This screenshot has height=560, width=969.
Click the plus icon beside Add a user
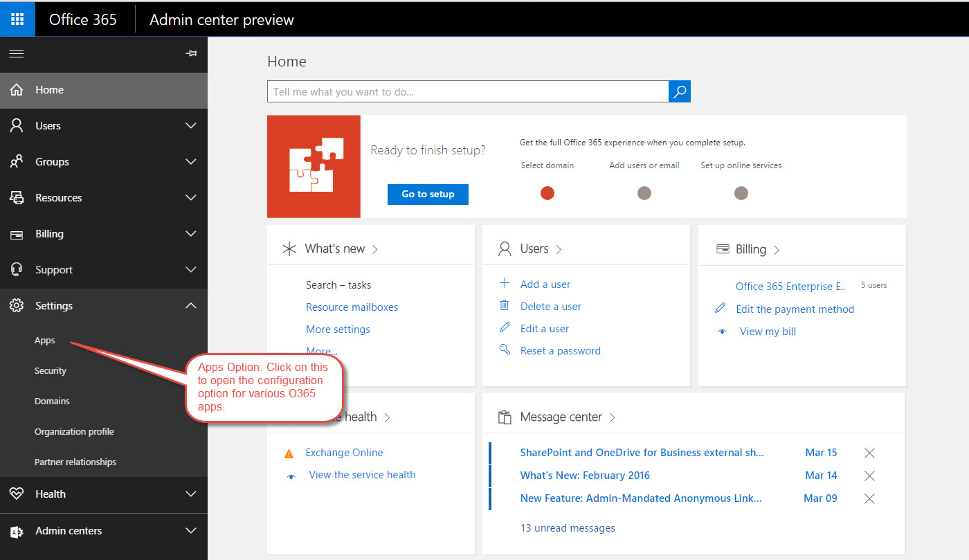point(505,284)
